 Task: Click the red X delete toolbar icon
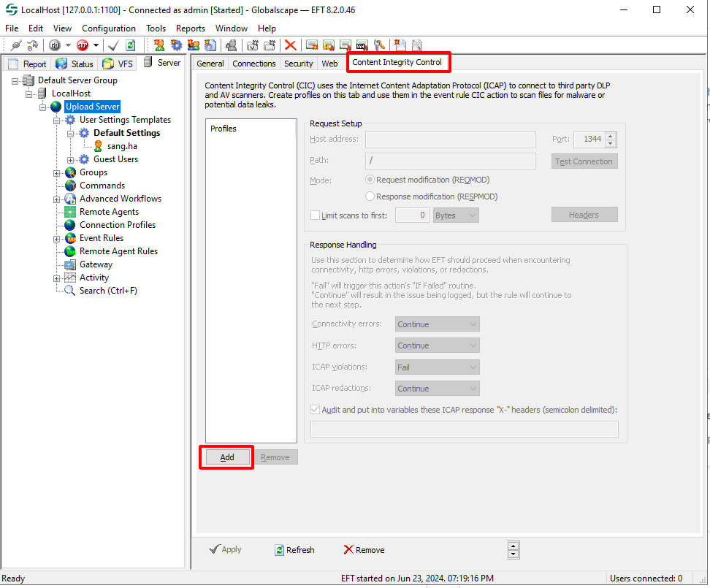click(x=291, y=45)
